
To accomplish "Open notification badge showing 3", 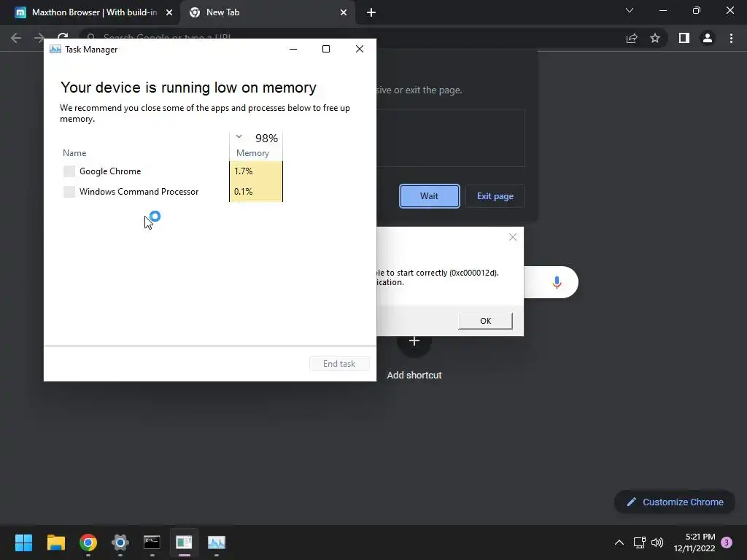I will [x=727, y=542].
